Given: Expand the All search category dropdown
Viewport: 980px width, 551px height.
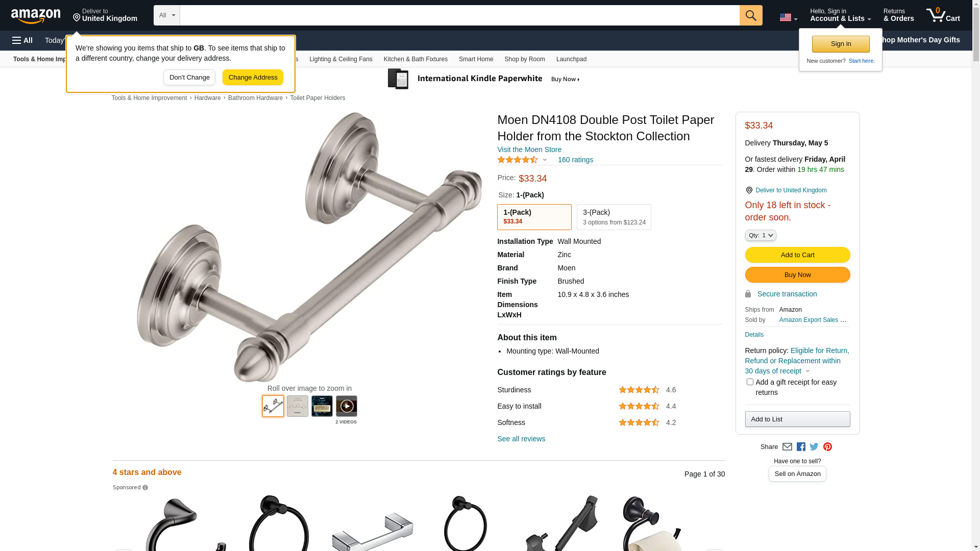Looking at the screenshot, I should 167,15.
